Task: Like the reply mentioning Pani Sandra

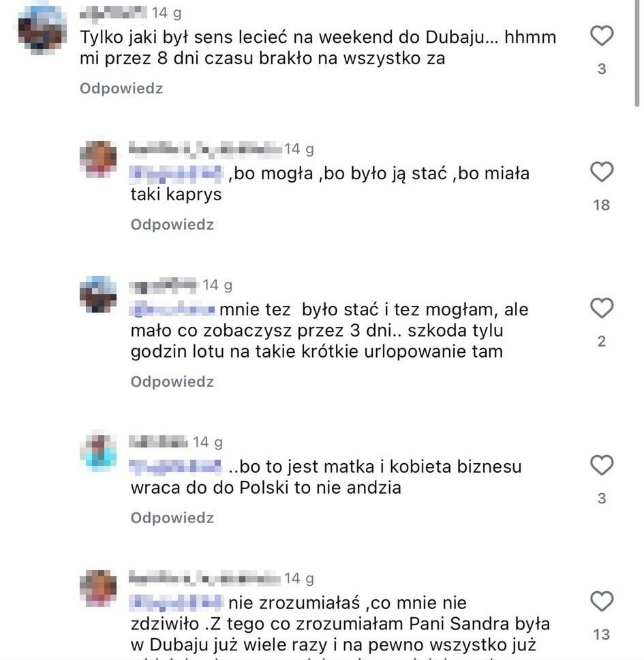Action: coord(601,602)
